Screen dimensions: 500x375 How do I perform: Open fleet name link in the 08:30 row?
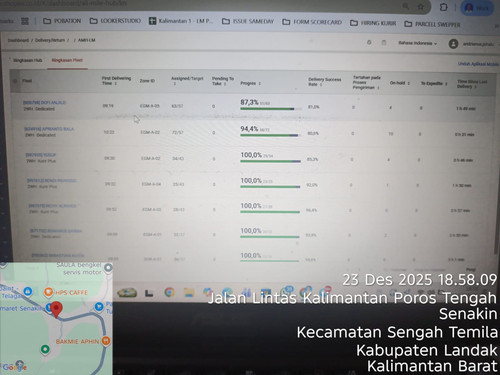pyautogui.click(x=41, y=155)
